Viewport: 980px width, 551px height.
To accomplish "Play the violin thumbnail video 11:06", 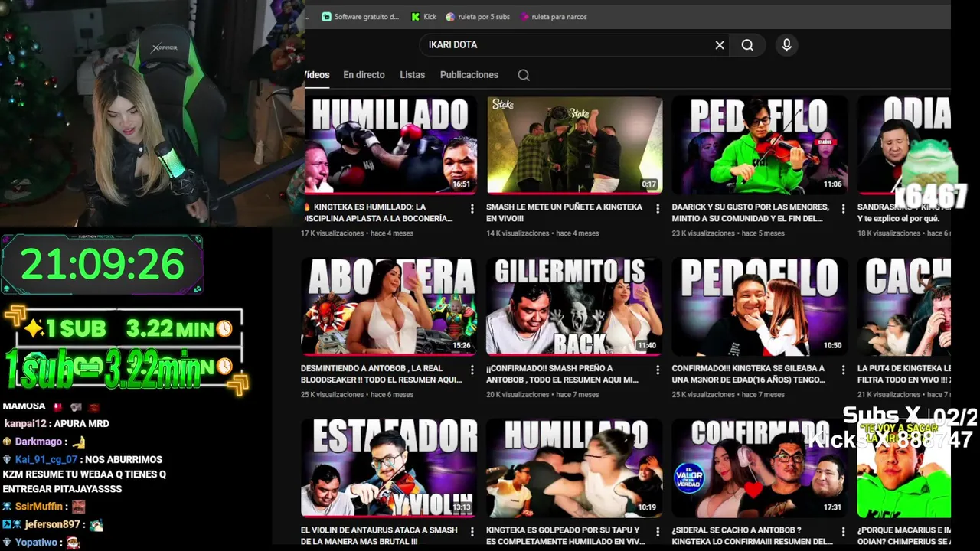I will (x=759, y=145).
